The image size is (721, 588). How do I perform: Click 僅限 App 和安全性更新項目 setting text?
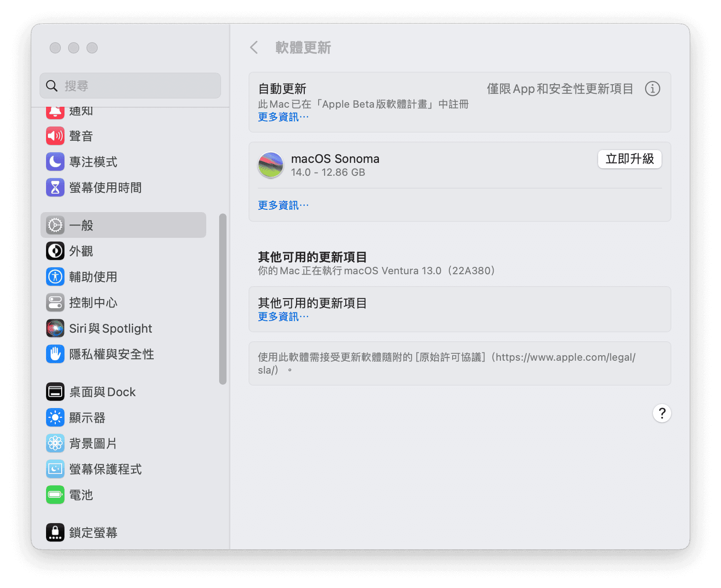pyautogui.click(x=560, y=89)
